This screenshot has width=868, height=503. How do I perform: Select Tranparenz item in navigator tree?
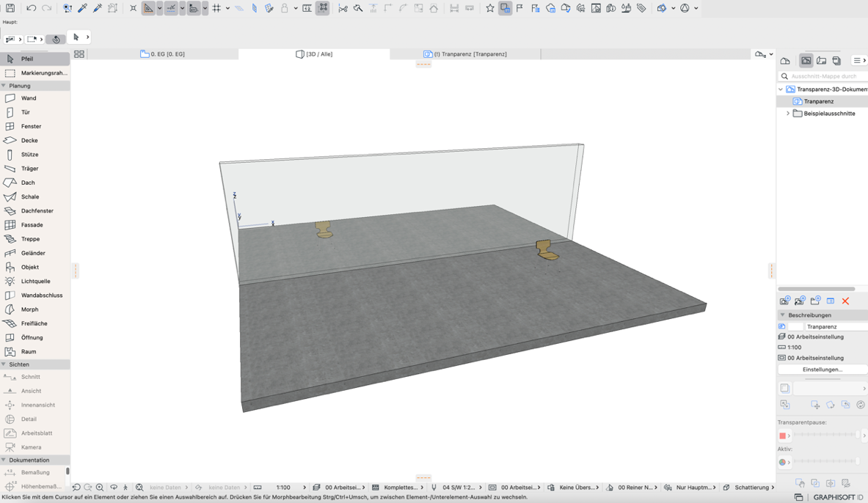[818, 101]
